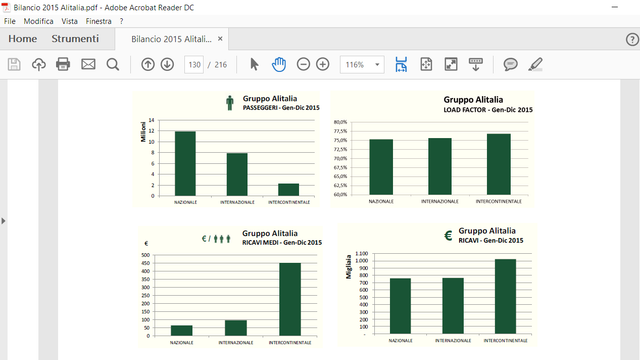The height and width of the screenshot is (360, 640).
Task: Click the page number input field
Action: point(194,64)
